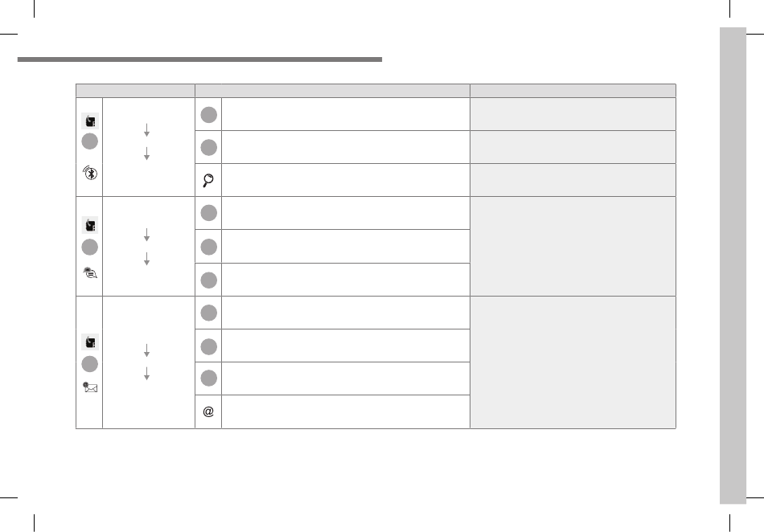Click the topmost gray circle in the middle column
This screenshot has height=532, width=764.
click(x=208, y=114)
